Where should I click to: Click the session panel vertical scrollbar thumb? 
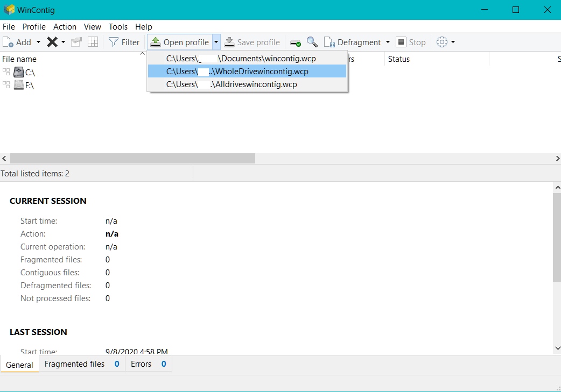557,237
